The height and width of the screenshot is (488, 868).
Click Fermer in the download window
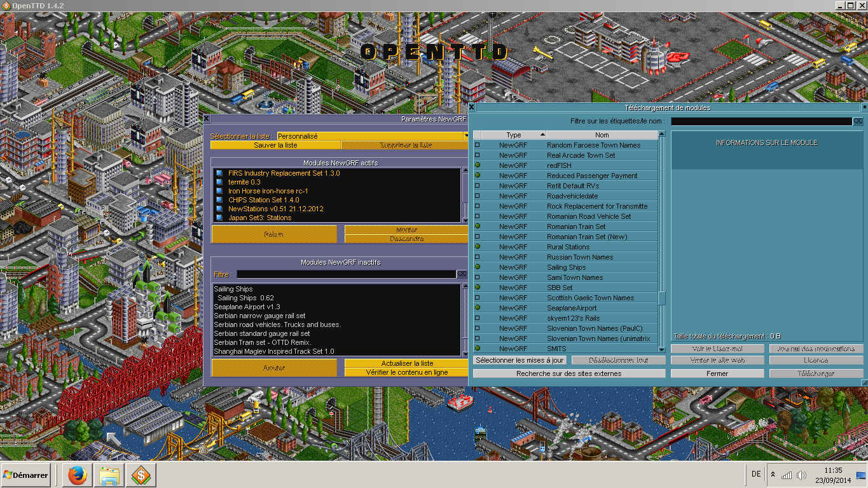click(717, 373)
